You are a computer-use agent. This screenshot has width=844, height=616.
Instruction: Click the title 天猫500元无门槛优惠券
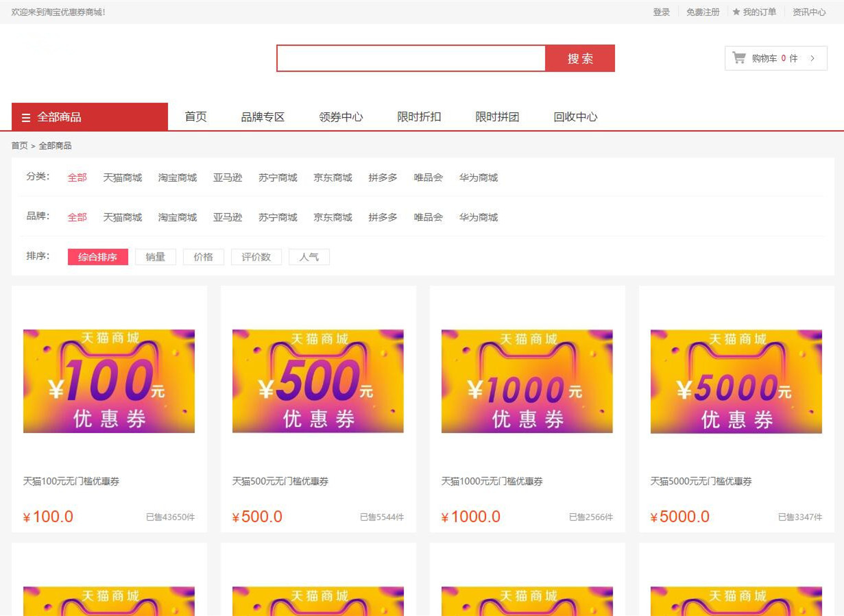click(x=280, y=482)
